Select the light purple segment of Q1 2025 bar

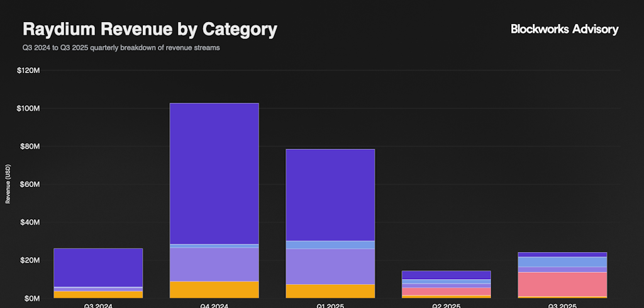(x=330, y=266)
